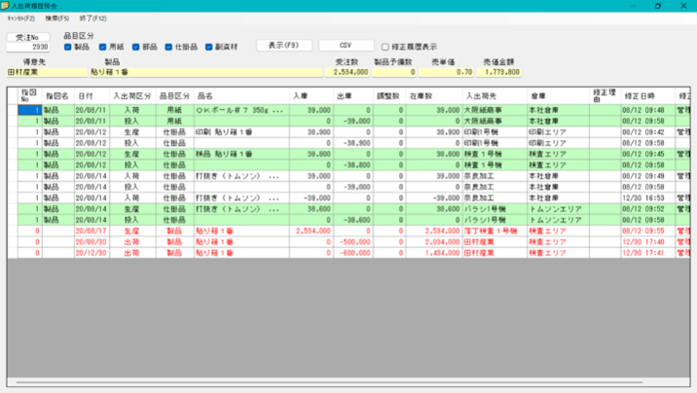Minimize the window

633,6
